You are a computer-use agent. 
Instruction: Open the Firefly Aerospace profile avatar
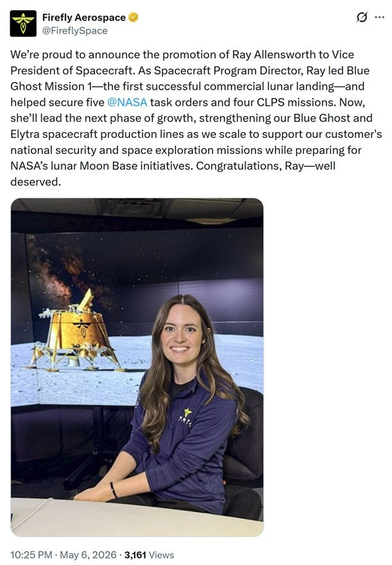[x=23, y=24]
